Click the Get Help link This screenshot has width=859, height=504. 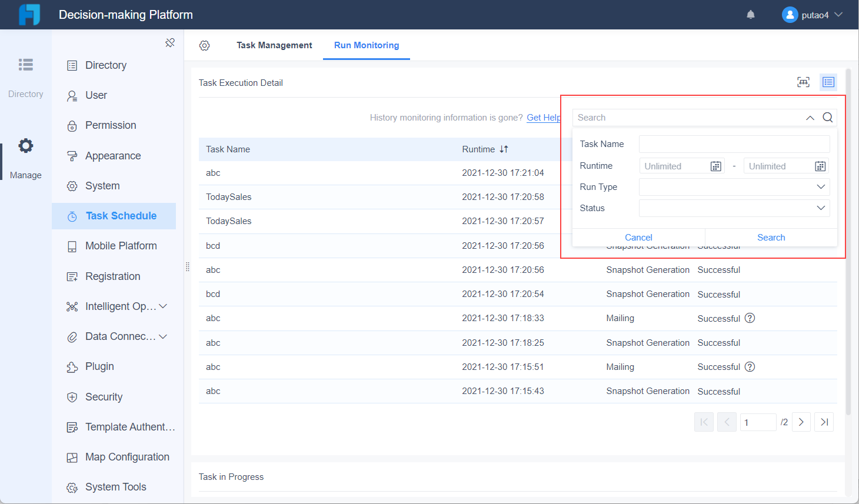click(x=544, y=117)
